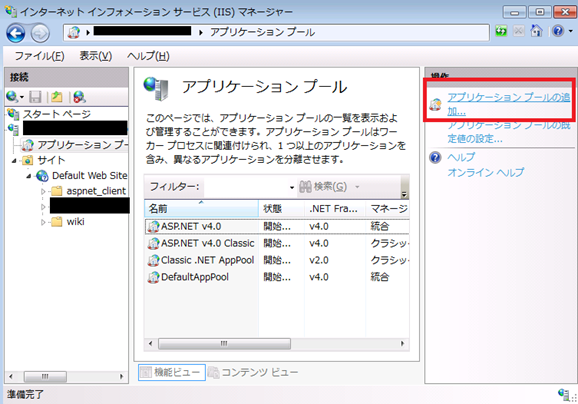The height and width of the screenshot is (404, 578).
Task: Go to home via house icon
Action: coord(536,31)
